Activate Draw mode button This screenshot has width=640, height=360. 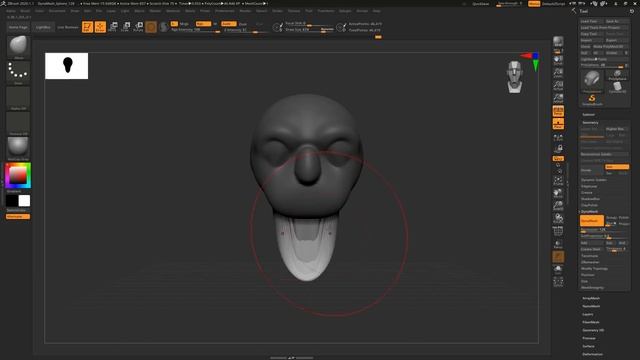(x=100, y=27)
